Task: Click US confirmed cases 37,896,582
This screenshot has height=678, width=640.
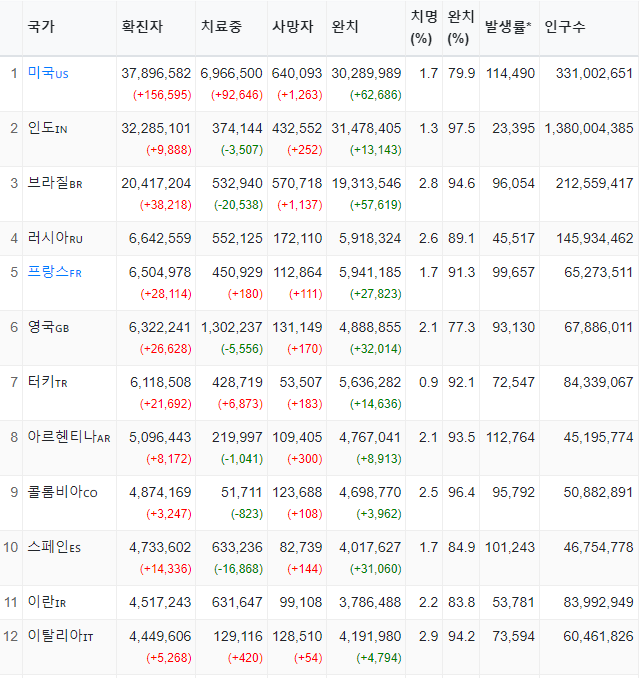Action: (156, 73)
